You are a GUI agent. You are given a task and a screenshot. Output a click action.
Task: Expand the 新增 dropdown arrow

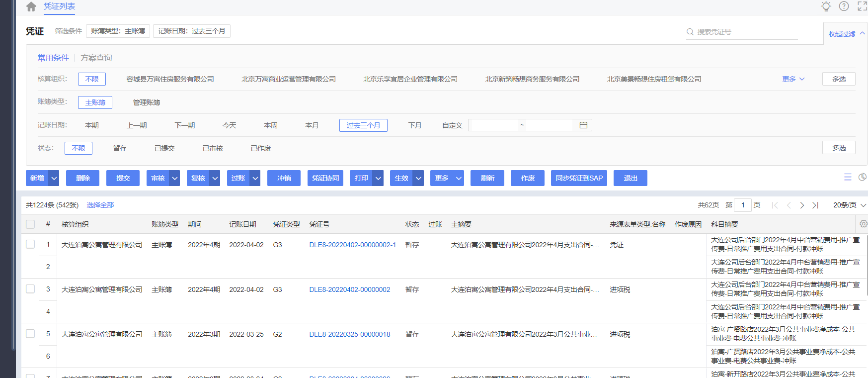[54, 178]
